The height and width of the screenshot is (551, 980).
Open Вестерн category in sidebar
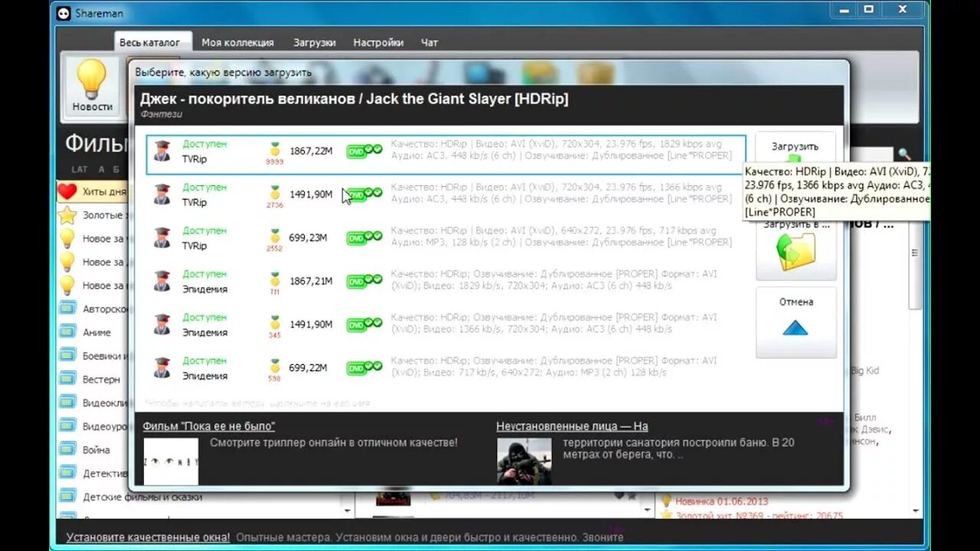[x=101, y=380]
